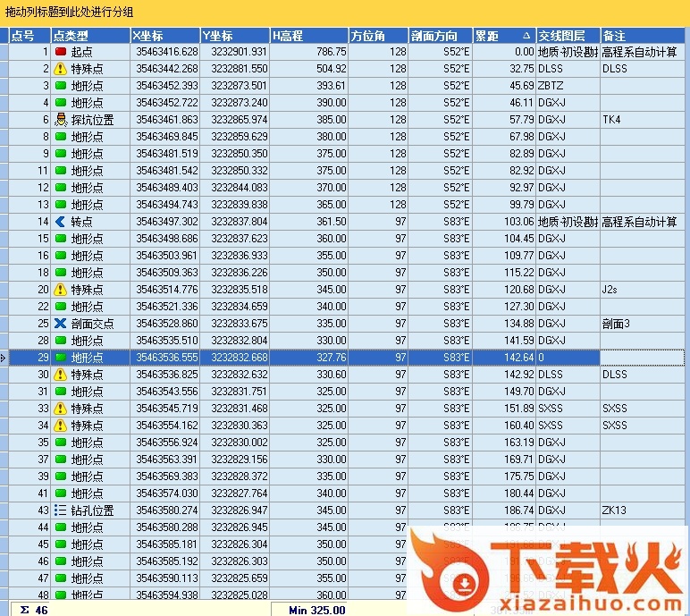Click the 交线图层 column header

pyautogui.click(x=568, y=35)
